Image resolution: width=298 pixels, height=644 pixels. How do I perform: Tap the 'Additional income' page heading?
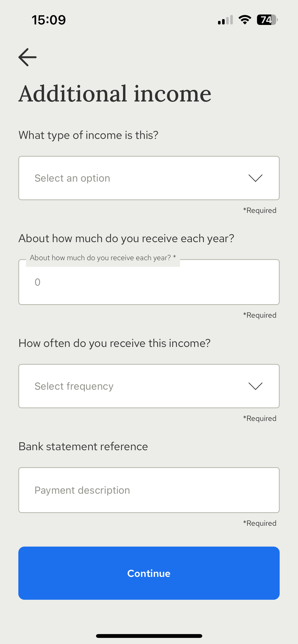pyautogui.click(x=115, y=94)
